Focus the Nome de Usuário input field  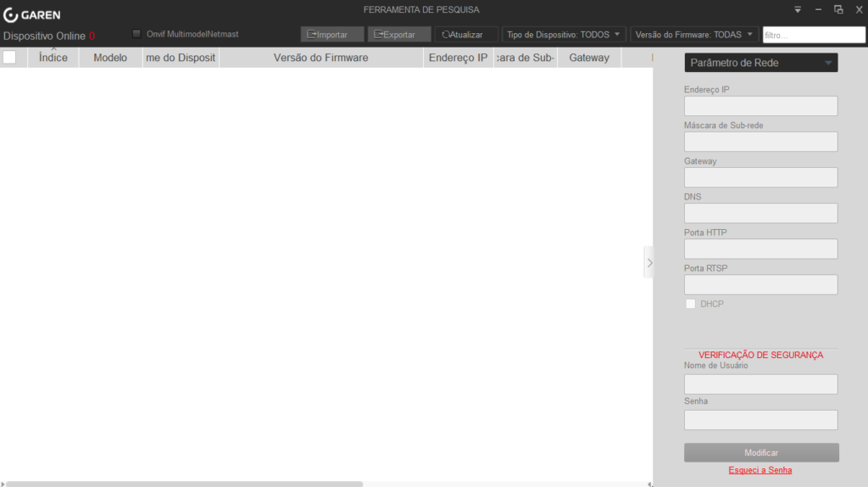[x=760, y=384]
